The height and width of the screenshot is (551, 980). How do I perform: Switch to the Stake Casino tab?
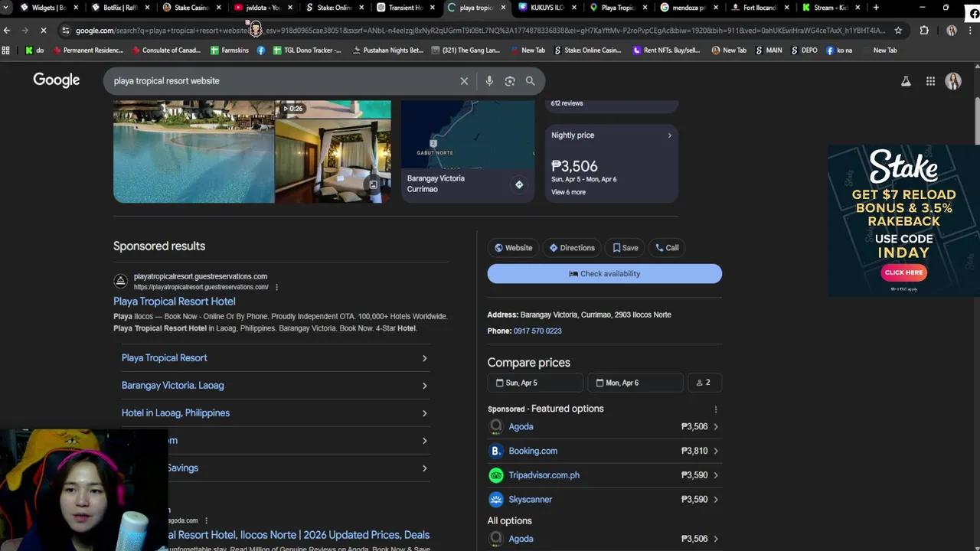pos(191,8)
